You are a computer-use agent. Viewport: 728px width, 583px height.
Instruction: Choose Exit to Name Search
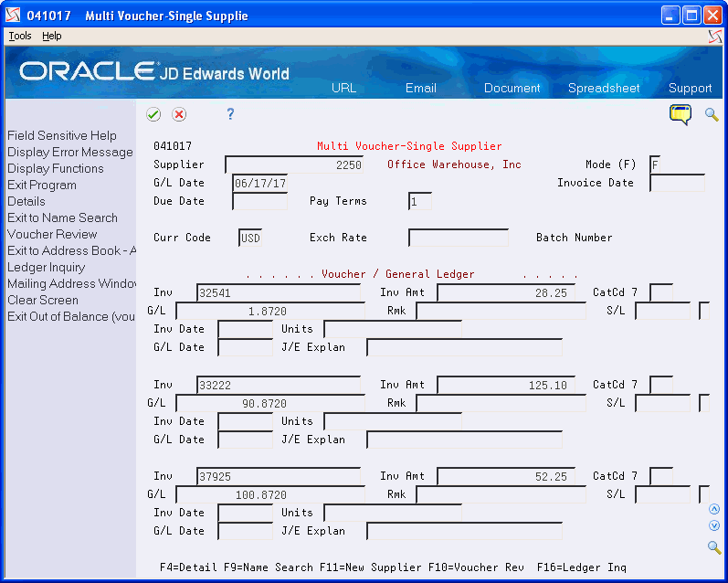click(62, 217)
